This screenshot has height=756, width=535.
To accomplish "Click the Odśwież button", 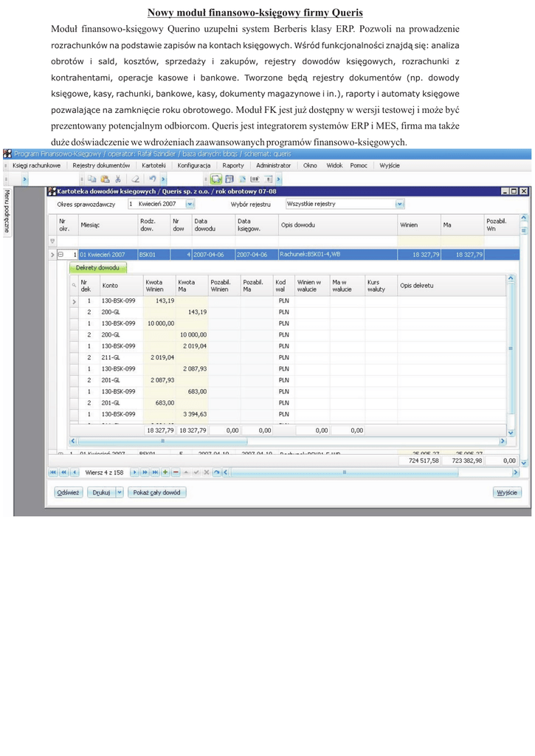I will coord(68,492).
